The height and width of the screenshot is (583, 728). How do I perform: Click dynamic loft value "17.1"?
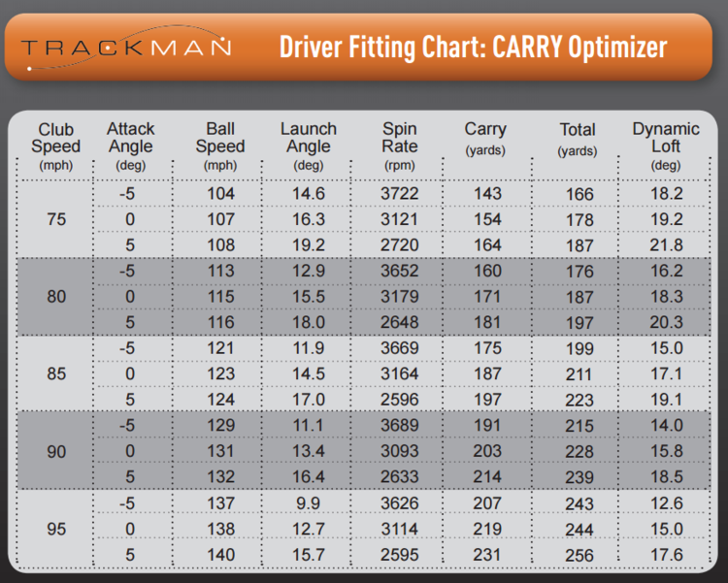pos(666,373)
